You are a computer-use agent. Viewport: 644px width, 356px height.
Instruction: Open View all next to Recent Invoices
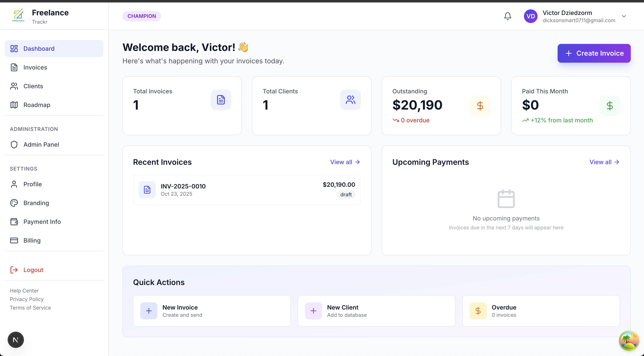(x=345, y=162)
